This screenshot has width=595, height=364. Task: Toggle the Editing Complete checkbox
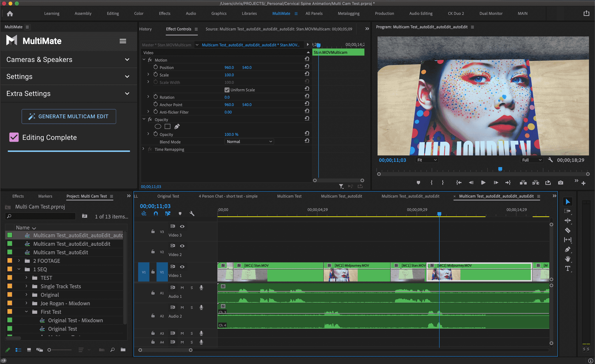[14, 137]
